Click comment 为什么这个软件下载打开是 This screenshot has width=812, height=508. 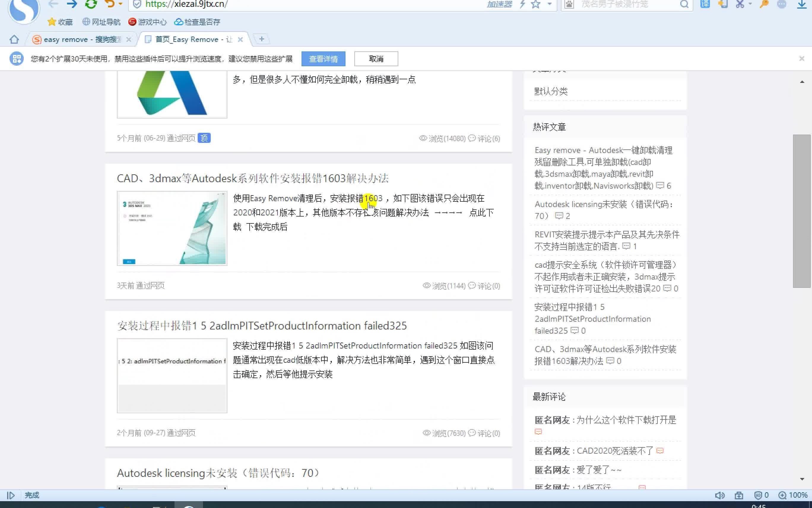point(626,420)
